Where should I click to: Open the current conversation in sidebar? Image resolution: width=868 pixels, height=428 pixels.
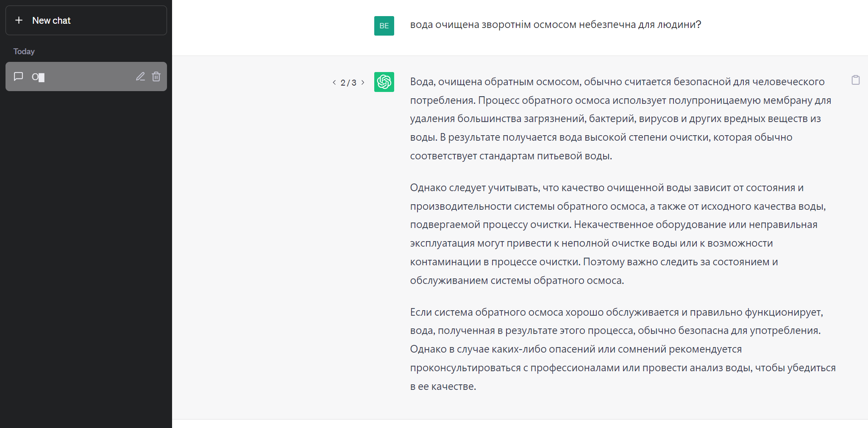coord(86,77)
